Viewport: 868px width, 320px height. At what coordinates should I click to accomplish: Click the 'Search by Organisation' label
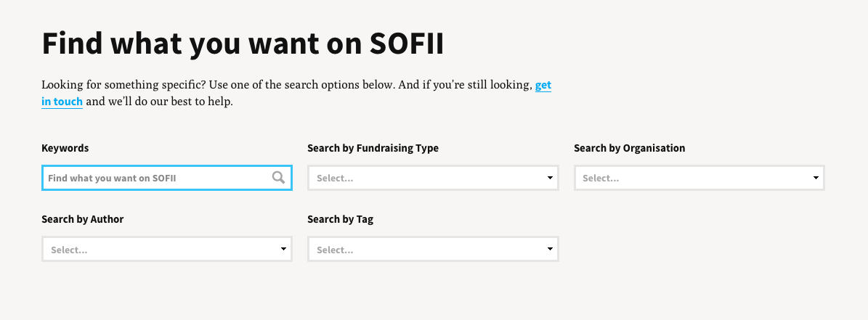(x=629, y=148)
